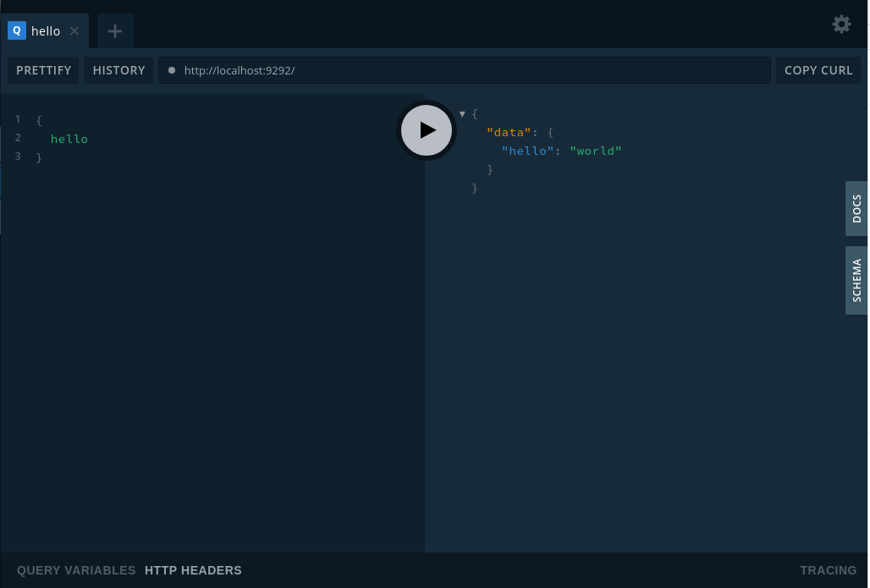Click the status dot in the endpoint bar
Viewport: 870px width, 588px height.
[x=172, y=70]
